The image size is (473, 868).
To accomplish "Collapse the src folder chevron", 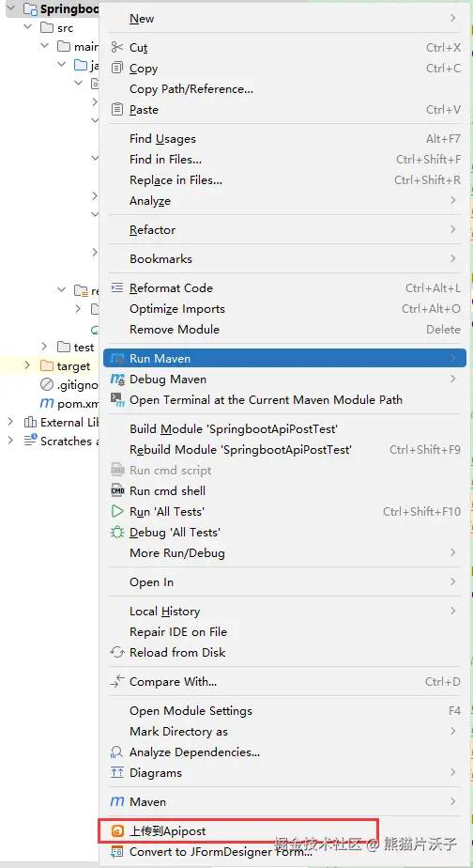I will 27,27.
